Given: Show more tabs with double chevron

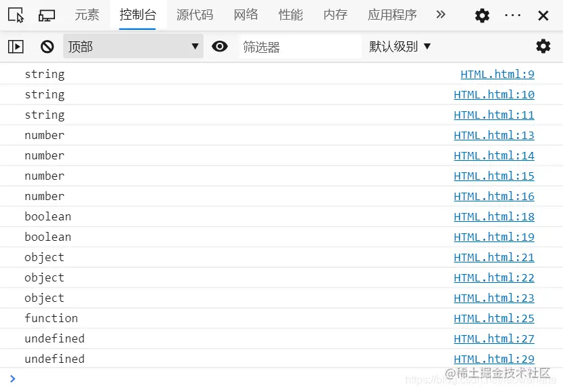Looking at the screenshot, I should pyautogui.click(x=440, y=15).
